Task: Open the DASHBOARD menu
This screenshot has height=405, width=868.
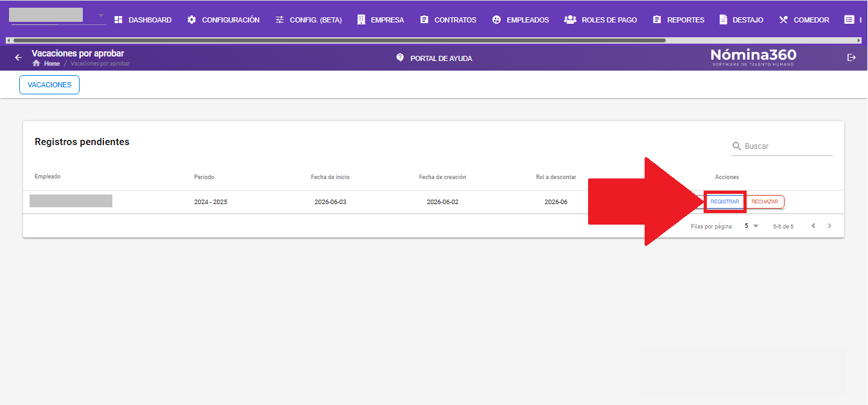Action: tap(143, 20)
